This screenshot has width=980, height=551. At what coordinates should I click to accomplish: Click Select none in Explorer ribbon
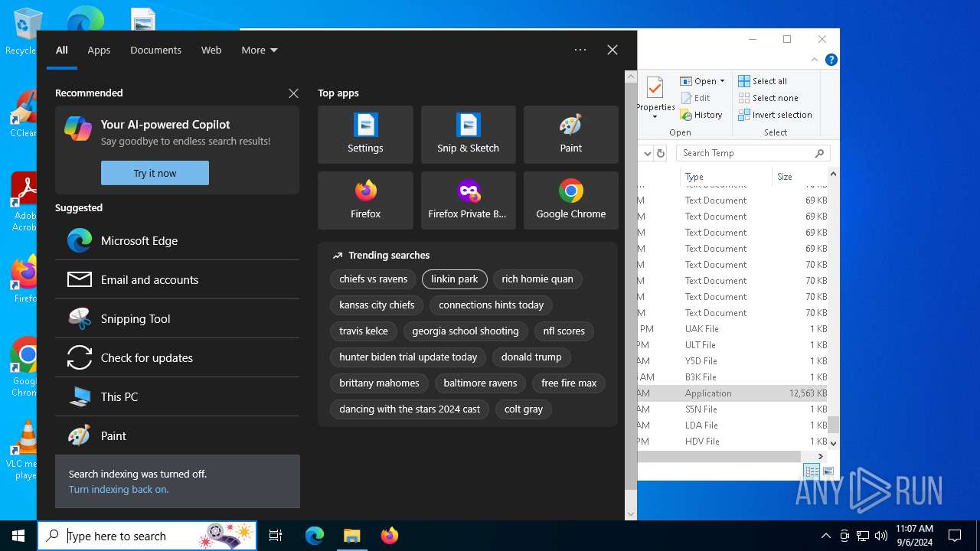(768, 98)
